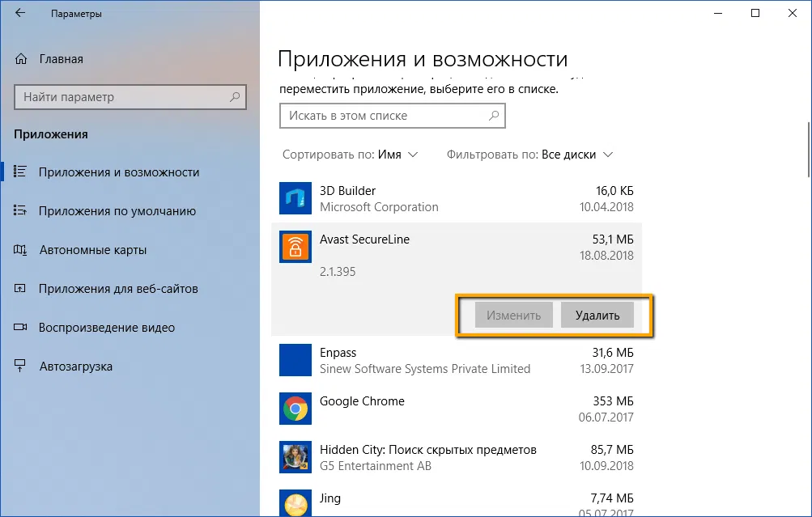Open Автозагрузка section
This screenshot has width=812, height=517.
[x=75, y=367]
